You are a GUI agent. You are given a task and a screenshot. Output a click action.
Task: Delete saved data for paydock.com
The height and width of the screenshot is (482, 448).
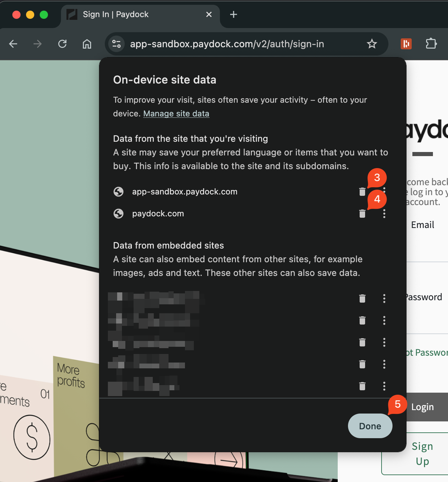362,214
